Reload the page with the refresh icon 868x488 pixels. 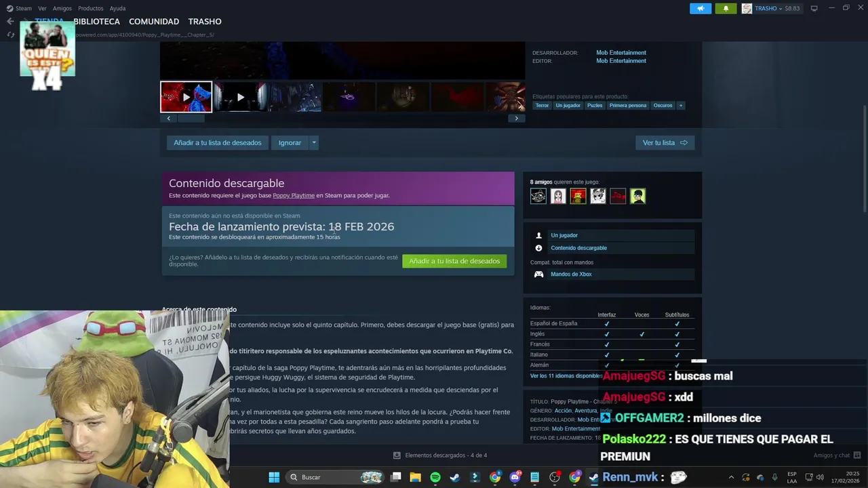click(10, 35)
